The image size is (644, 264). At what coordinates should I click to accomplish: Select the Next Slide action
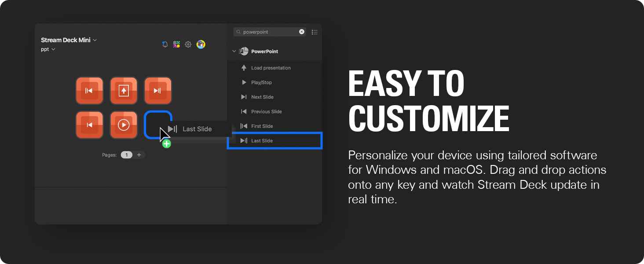point(262,97)
